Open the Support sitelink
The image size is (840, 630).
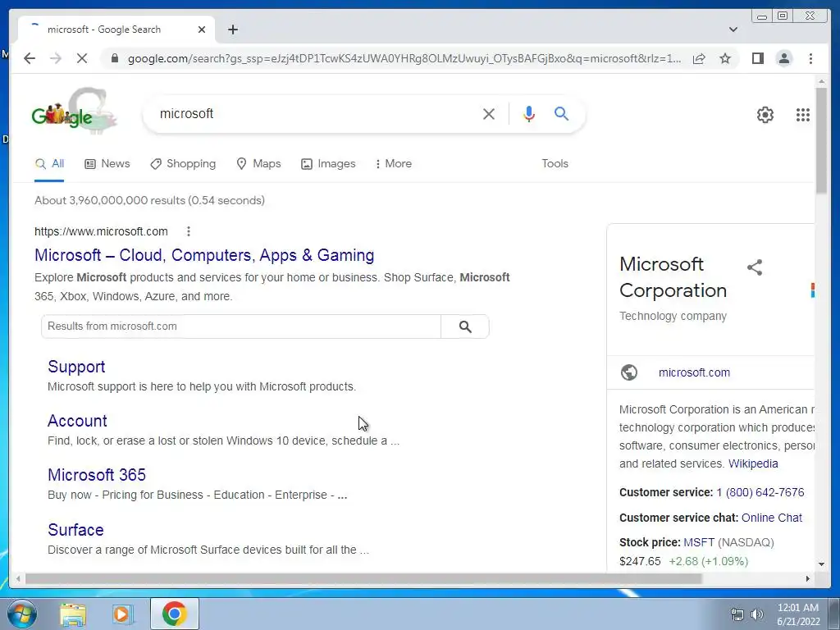[76, 367]
